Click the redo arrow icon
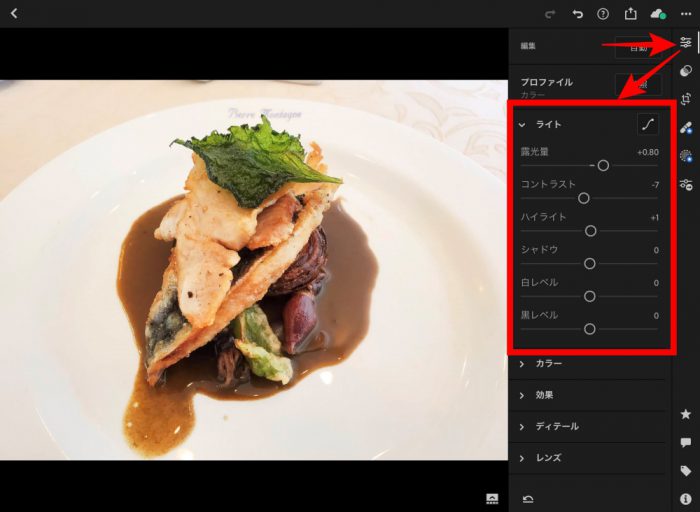 pyautogui.click(x=550, y=14)
